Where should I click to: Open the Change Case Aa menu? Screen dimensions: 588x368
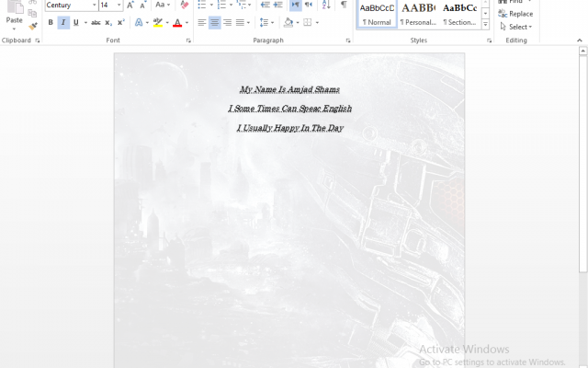(163, 5)
